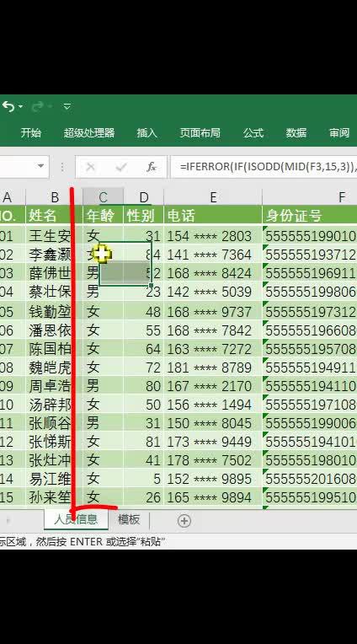Click the Undo arrow icon
This screenshot has width=357, height=644.
pyautogui.click(x=8, y=107)
